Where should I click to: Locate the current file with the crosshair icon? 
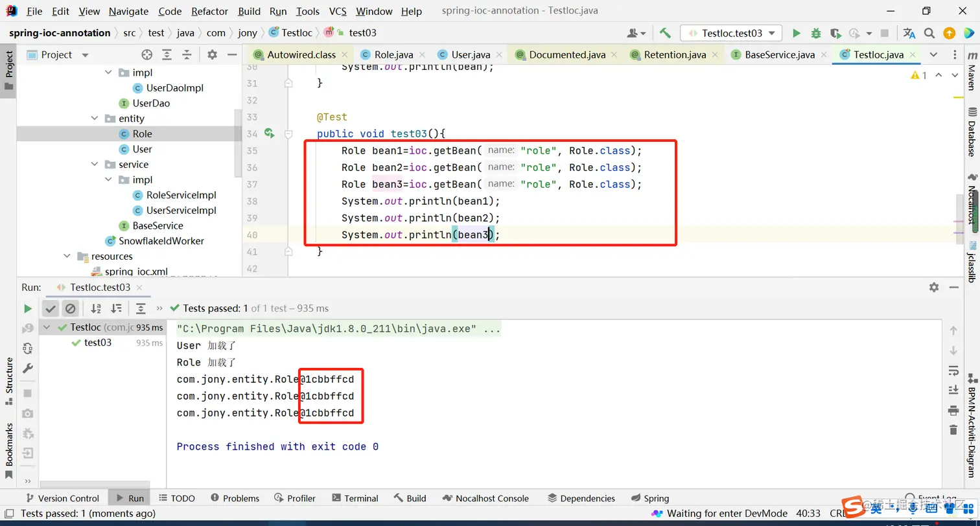pyautogui.click(x=147, y=55)
